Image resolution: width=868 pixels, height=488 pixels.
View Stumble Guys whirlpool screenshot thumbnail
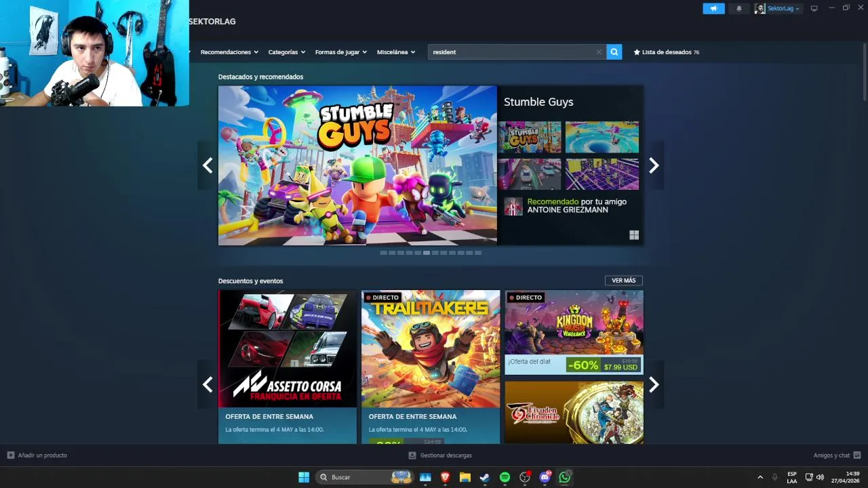[x=602, y=137]
